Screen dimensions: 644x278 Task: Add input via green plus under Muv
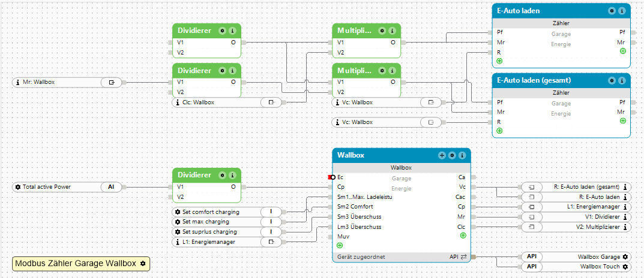point(340,245)
